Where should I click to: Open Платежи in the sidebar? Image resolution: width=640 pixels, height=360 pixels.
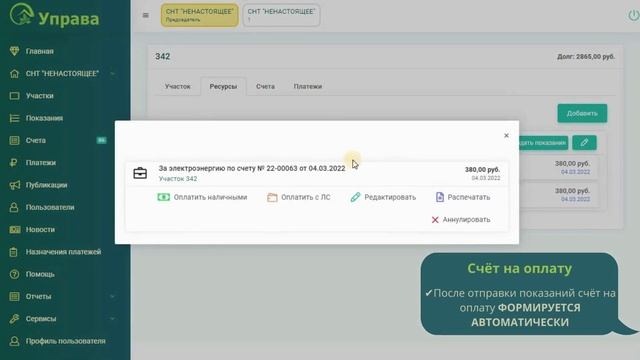tap(41, 162)
